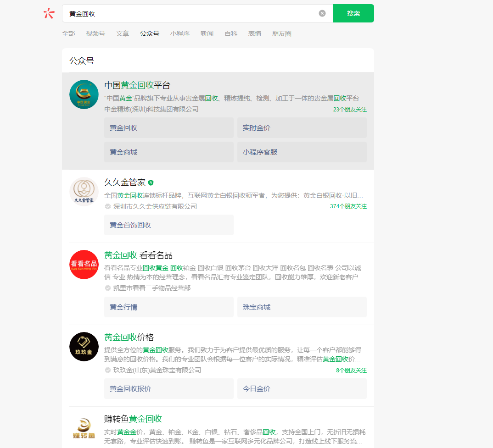The image size is (493, 448).
Task: Click the 中金精炼(深圳)科技集团有限公司 company name
Action: (151, 109)
